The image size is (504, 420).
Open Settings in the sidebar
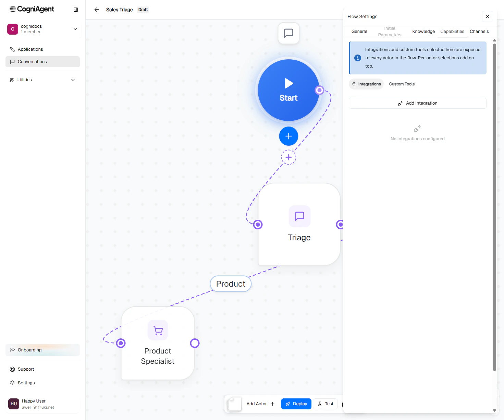[42, 383]
